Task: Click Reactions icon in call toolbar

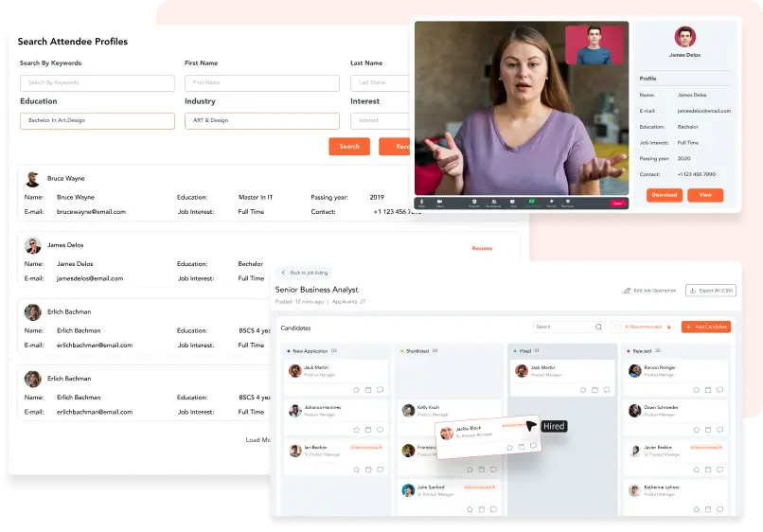Action: tap(567, 203)
